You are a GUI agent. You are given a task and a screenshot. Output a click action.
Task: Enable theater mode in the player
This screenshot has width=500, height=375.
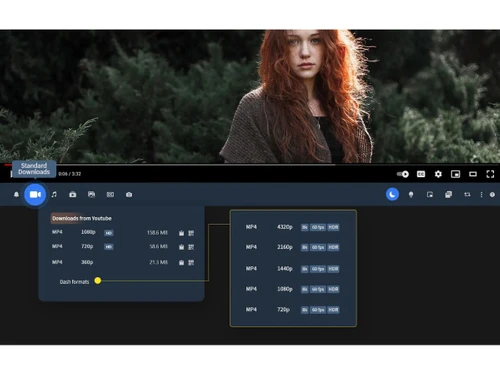click(x=473, y=174)
